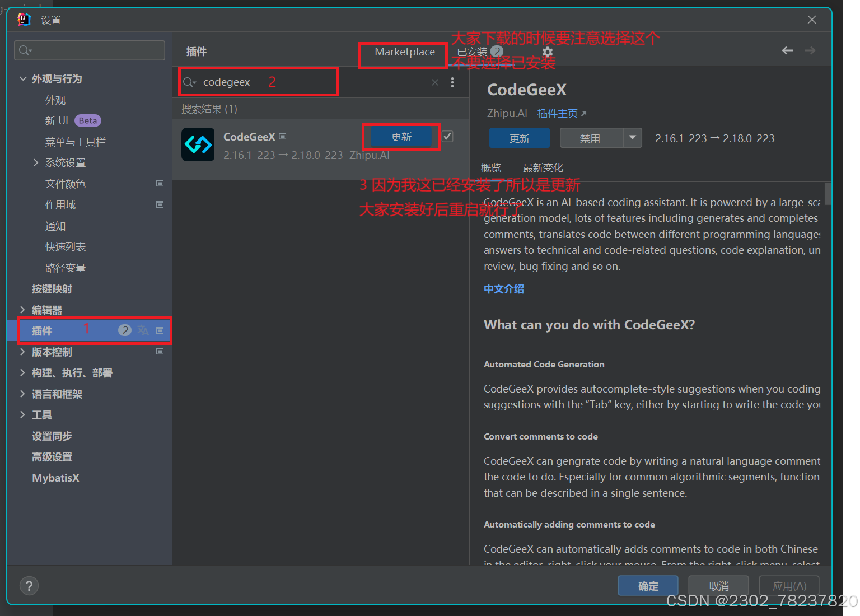Open the search options three-dot menu

[452, 82]
